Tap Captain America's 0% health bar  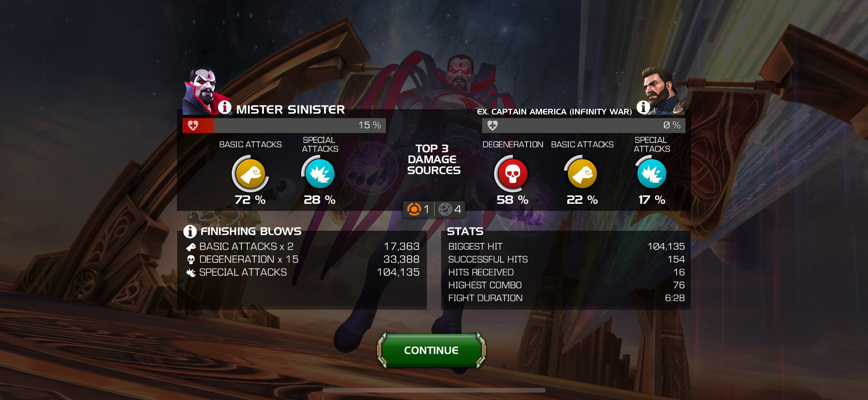584,126
